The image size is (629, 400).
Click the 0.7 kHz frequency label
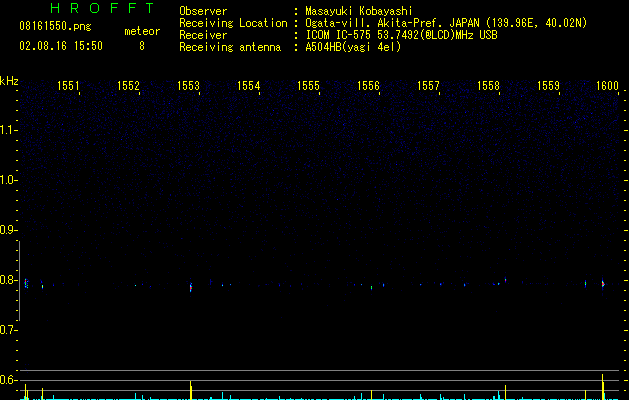coord(8,330)
